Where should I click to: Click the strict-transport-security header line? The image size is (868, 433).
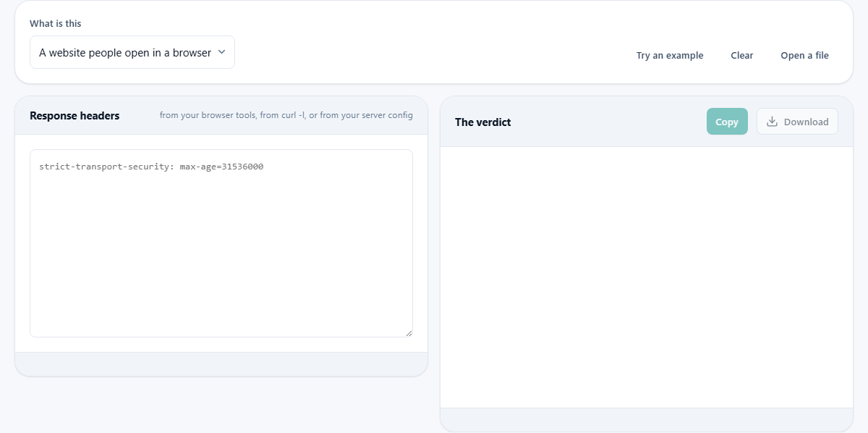click(x=151, y=167)
